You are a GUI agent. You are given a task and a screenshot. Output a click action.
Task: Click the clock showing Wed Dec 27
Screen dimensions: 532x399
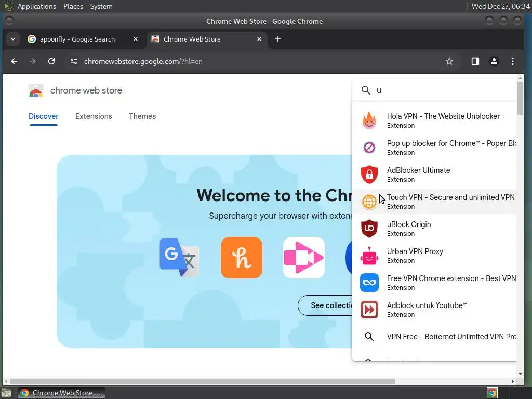point(500,6)
